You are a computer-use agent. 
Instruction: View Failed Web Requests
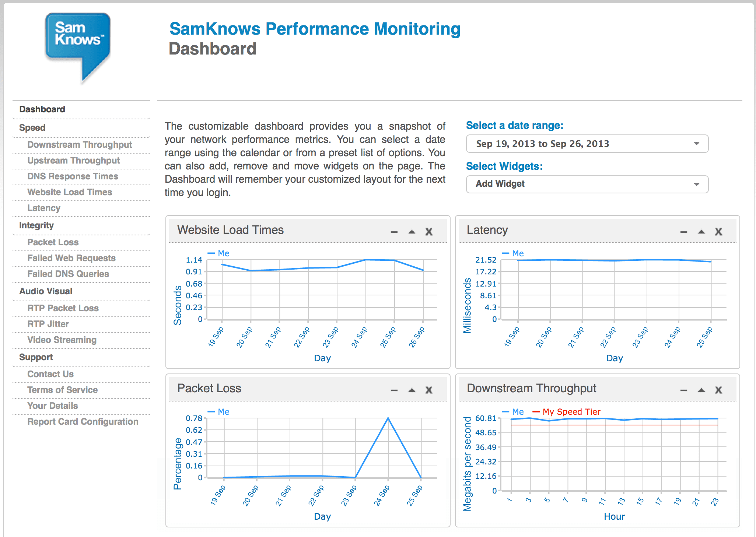click(x=71, y=258)
